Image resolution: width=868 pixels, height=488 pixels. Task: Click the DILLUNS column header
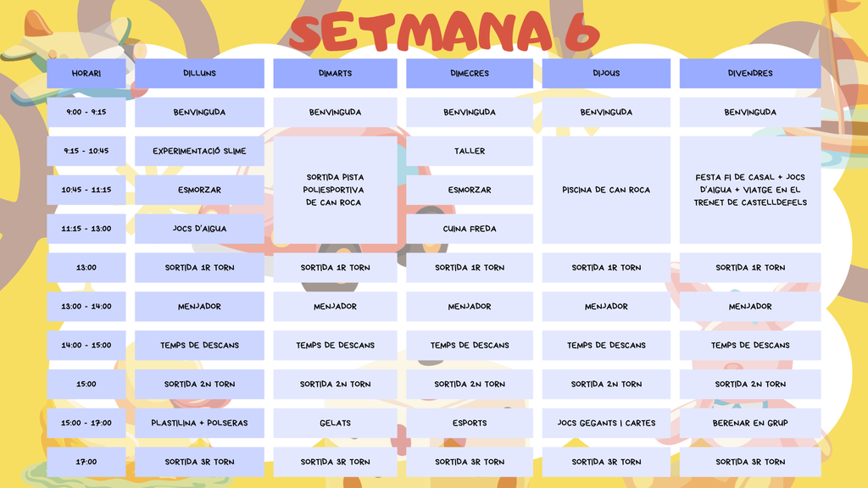coord(199,73)
